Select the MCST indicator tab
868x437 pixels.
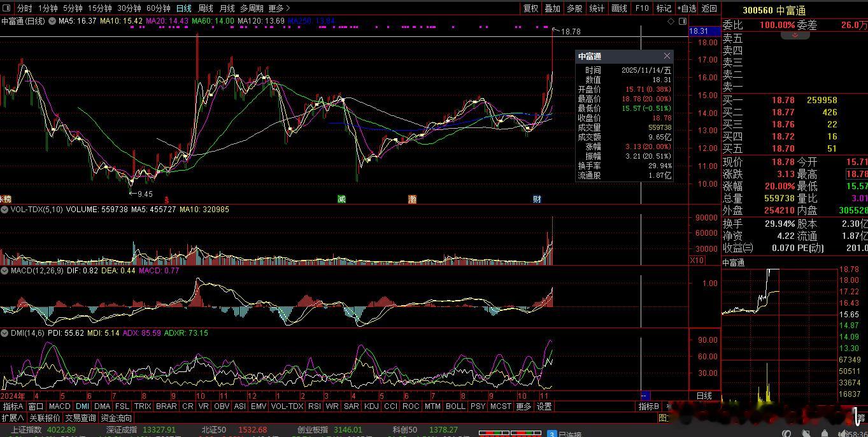501,406
